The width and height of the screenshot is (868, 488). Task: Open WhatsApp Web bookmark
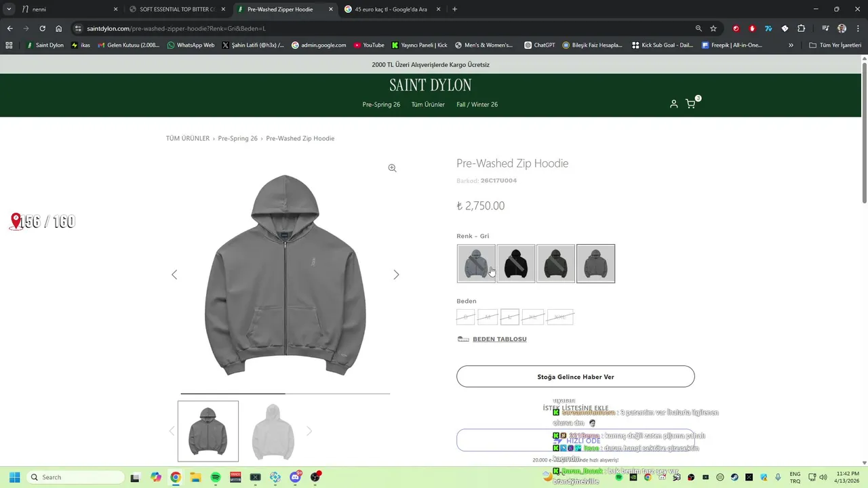click(x=191, y=45)
